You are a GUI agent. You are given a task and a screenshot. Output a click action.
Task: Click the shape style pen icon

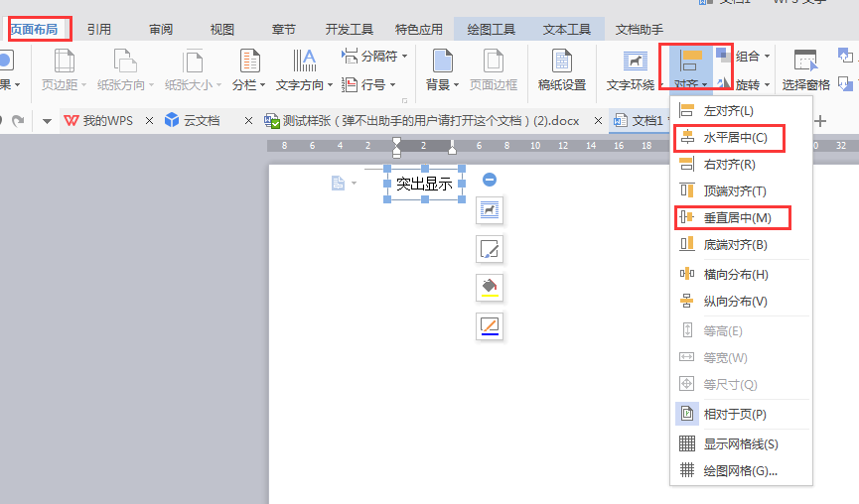click(490, 247)
